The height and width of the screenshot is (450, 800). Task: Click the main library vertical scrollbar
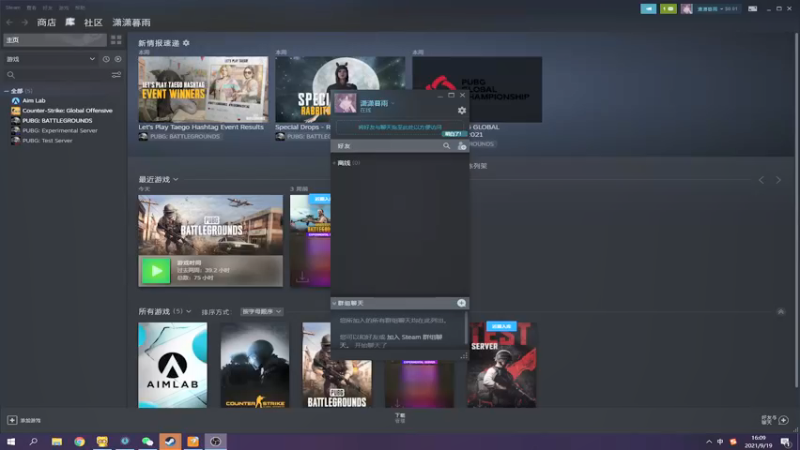pos(796,209)
